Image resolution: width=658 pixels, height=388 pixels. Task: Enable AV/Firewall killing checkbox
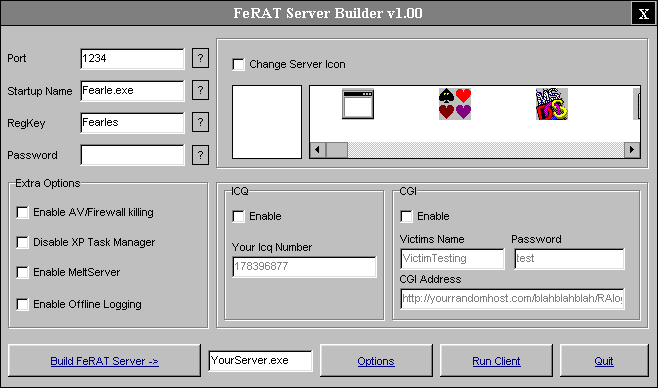tap(22, 212)
